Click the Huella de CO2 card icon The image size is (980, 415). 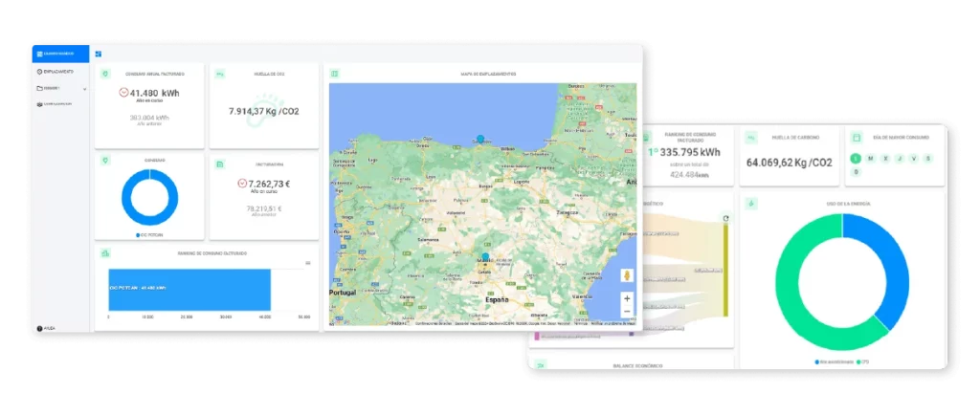[220, 74]
